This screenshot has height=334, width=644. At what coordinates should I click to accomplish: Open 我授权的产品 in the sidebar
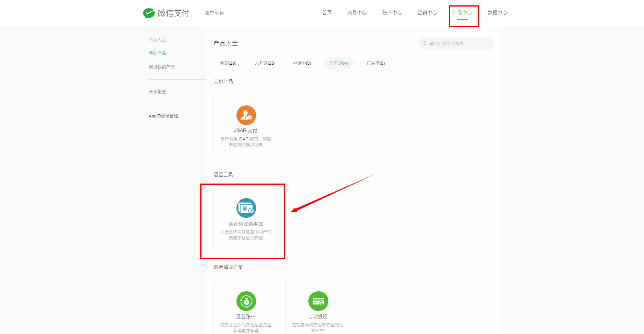161,67
